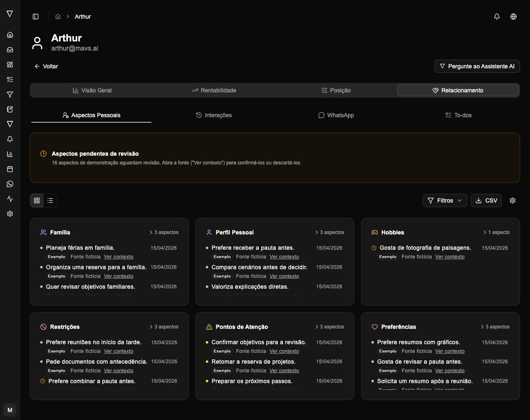Click the user avatar M in sidebar
Image resolution: width=530 pixels, height=420 pixels.
(x=10, y=410)
